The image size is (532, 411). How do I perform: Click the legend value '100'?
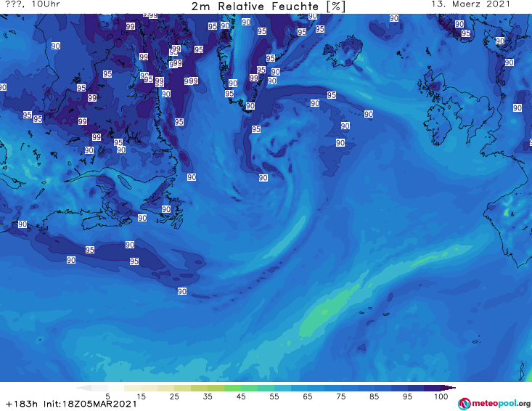point(441,396)
